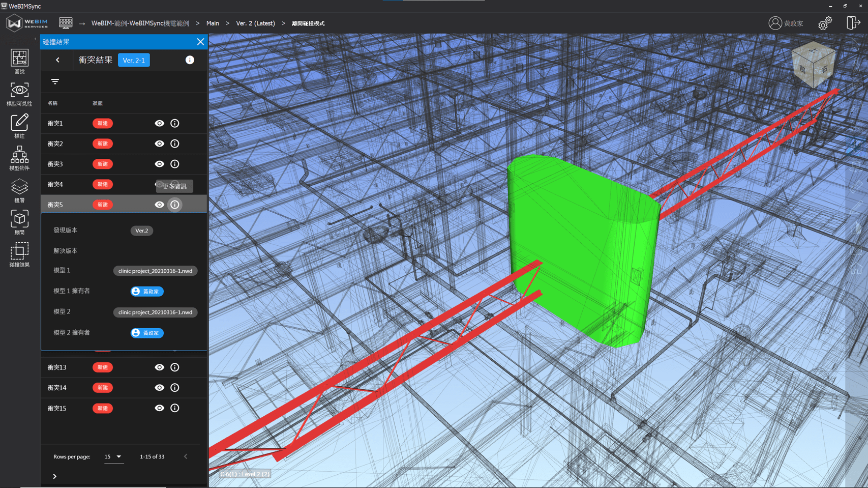Select the Ver. 2 (Latest) breadcrumb
The image size is (868, 488).
click(255, 23)
